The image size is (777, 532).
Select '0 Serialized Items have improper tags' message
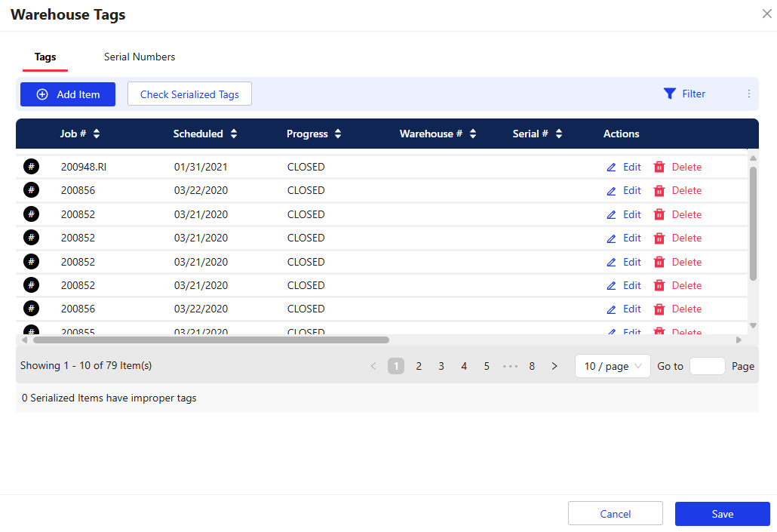pos(109,398)
